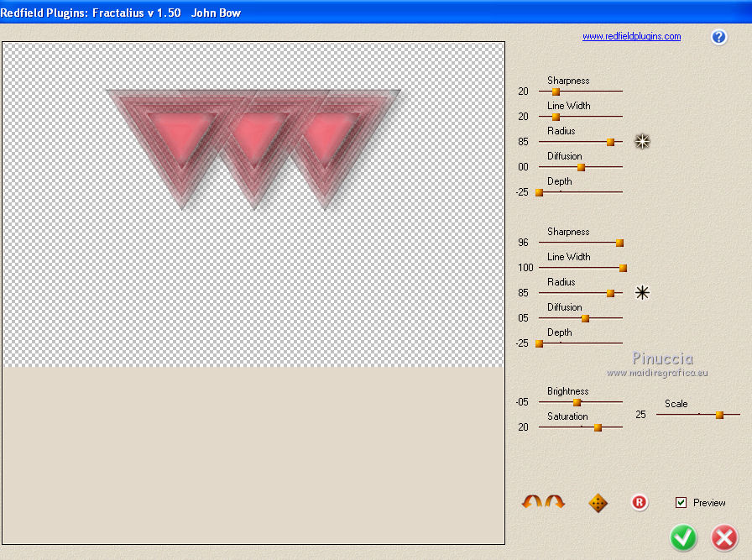Adjust the Brightness slider handle
752x560 pixels.
577,403
